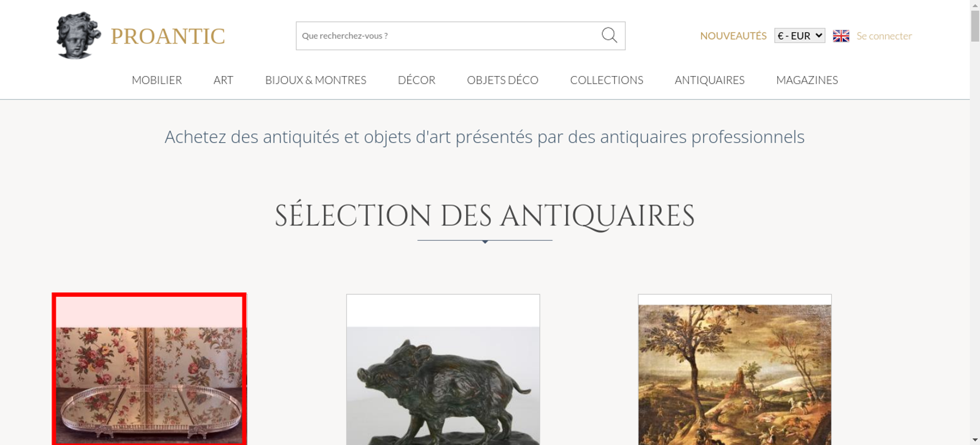
Task: Open the MOBILIER menu
Action: coord(157,80)
